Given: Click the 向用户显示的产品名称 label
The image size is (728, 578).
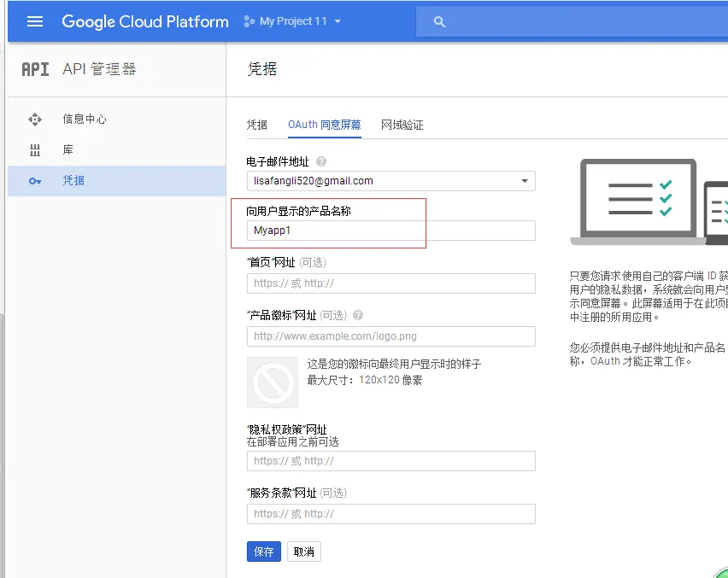Looking at the screenshot, I should click(298, 211).
